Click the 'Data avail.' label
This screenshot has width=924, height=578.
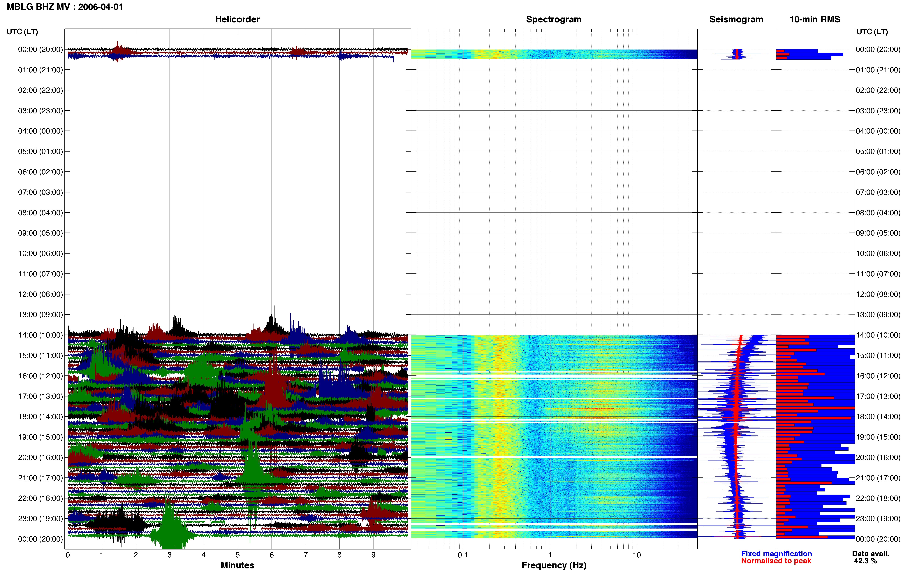point(870,554)
